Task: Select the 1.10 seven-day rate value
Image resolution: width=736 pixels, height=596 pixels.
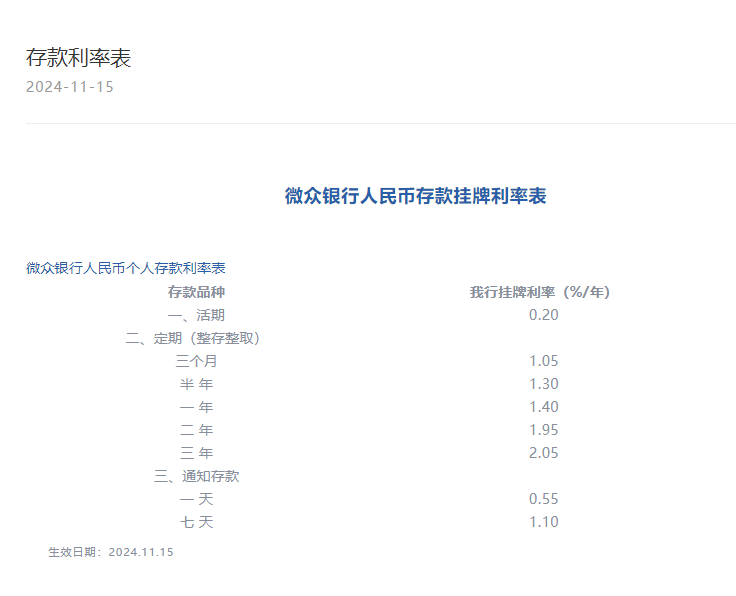Action: [543, 522]
